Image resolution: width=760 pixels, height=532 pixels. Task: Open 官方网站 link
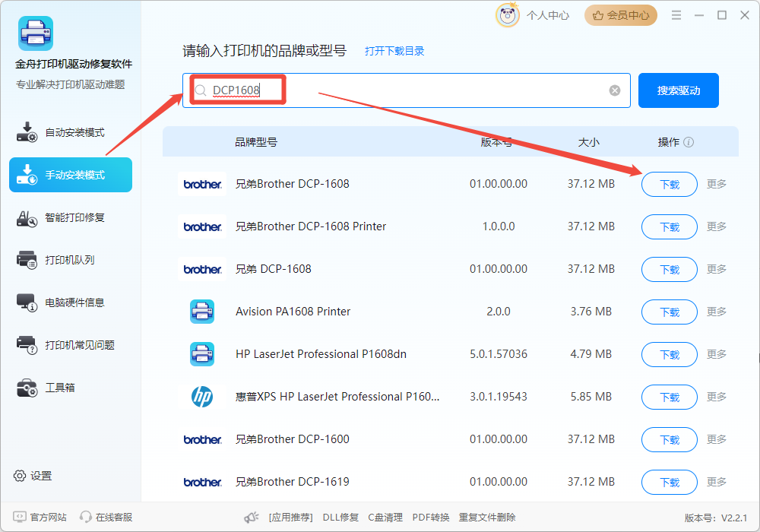[x=40, y=518]
